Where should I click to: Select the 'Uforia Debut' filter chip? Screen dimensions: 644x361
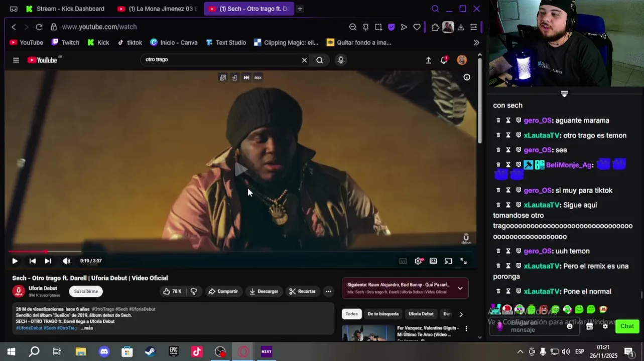coord(421,314)
